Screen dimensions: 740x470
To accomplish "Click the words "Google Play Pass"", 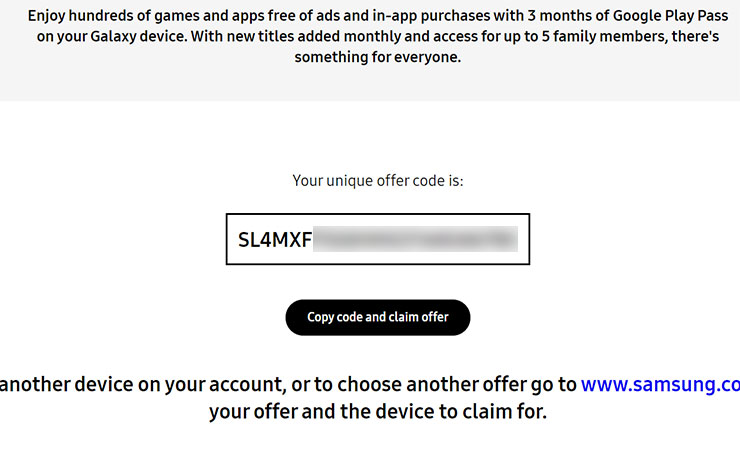I will pos(655,18).
